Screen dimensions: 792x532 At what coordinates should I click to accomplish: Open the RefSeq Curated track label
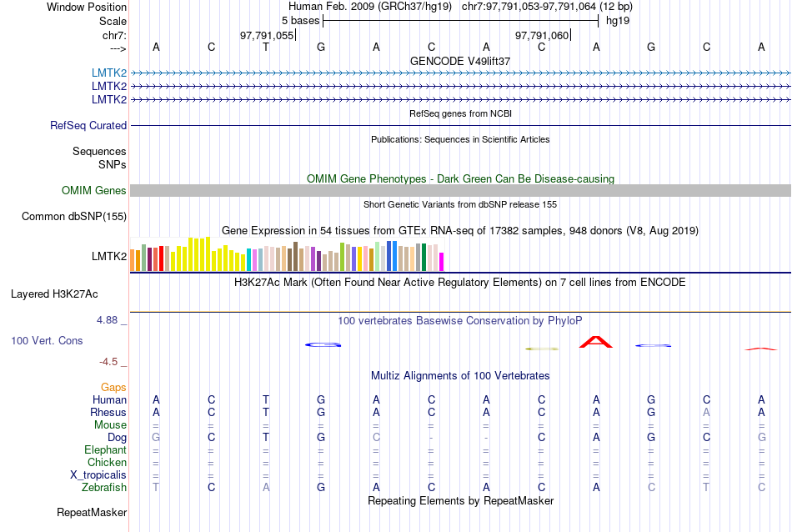pyautogui.click(x=88, y=125)
